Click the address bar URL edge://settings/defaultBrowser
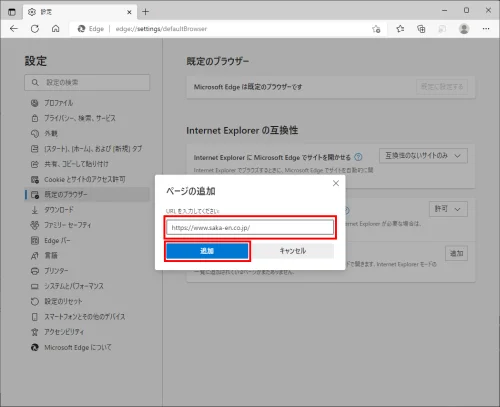Viewport: 500px width, 407px height. click(x=161, y=29)
